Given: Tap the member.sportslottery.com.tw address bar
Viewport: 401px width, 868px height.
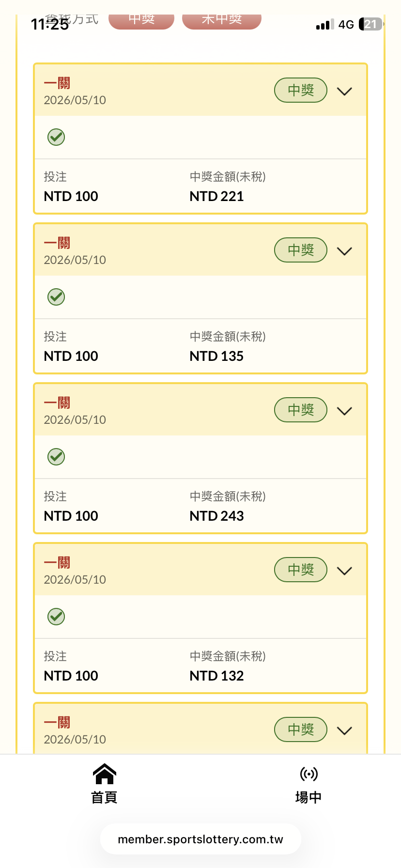Looking at the screenshot, I should [x=200, y=839].
